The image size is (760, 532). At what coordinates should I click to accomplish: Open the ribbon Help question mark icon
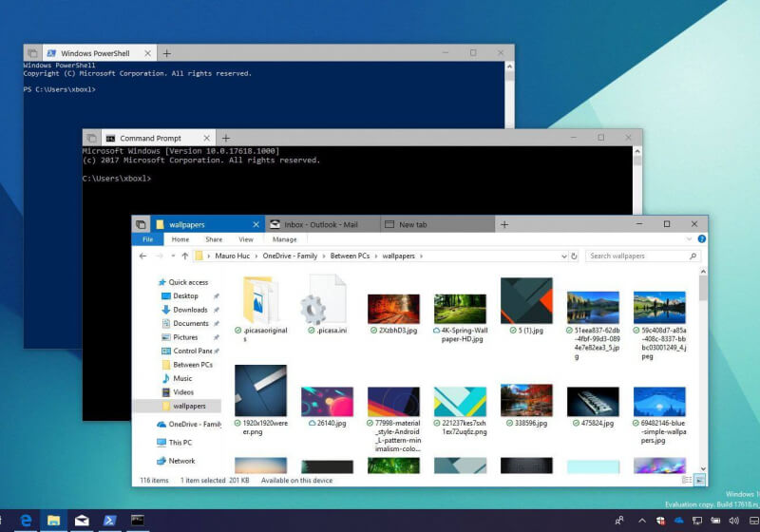pos(701,239)
